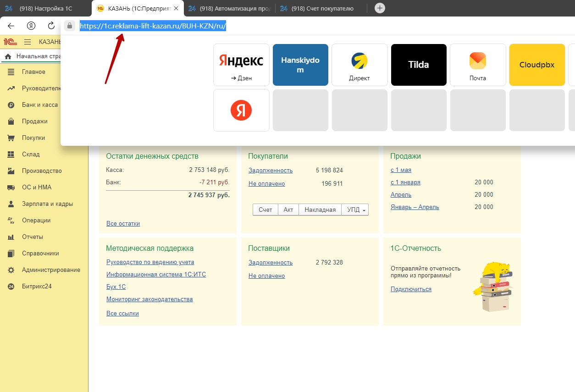Open the Битрикс24 sidebar section

[x=37, y=287]
